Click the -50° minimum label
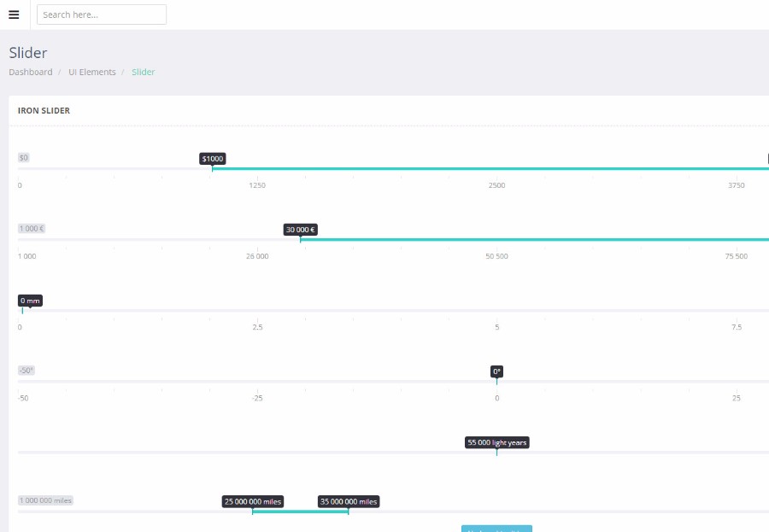Viewport: 769px width, 532px height. (x=26, y=371)
